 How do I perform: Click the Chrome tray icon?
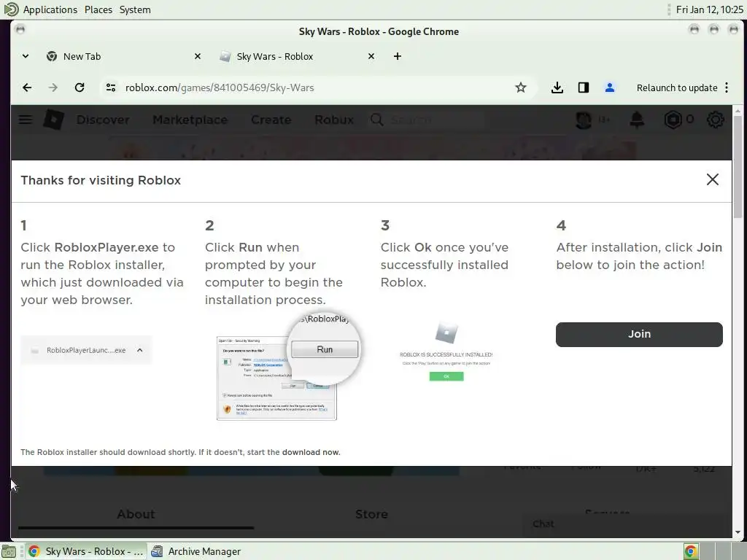coord(691,551)
